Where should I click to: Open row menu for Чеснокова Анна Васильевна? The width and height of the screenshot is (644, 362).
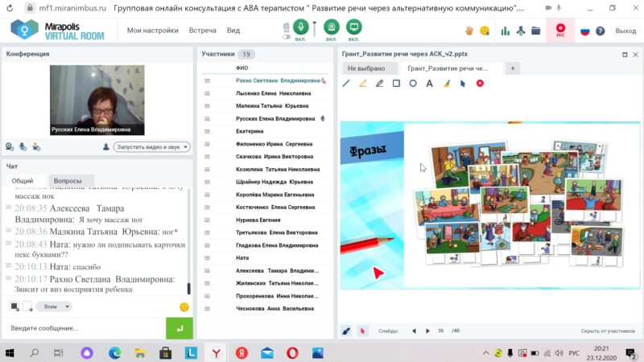pyautogui.click(x=207, y=309)
